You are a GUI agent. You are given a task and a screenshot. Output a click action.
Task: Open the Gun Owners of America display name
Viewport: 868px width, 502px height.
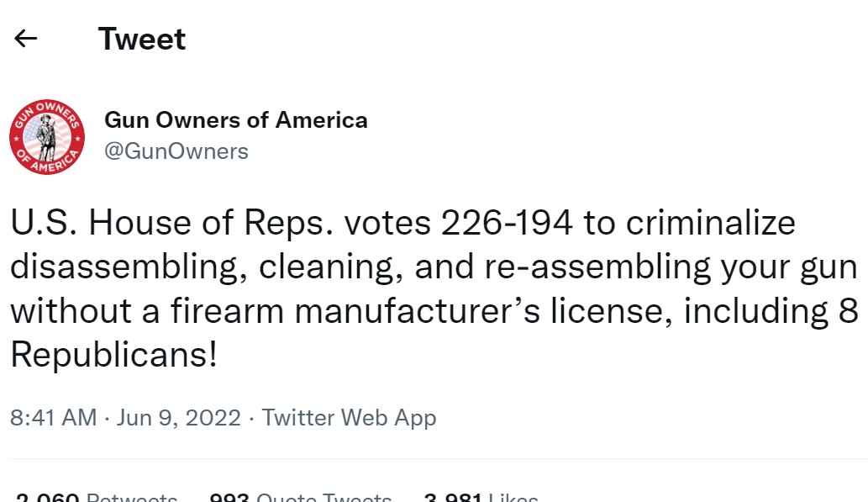236,119
